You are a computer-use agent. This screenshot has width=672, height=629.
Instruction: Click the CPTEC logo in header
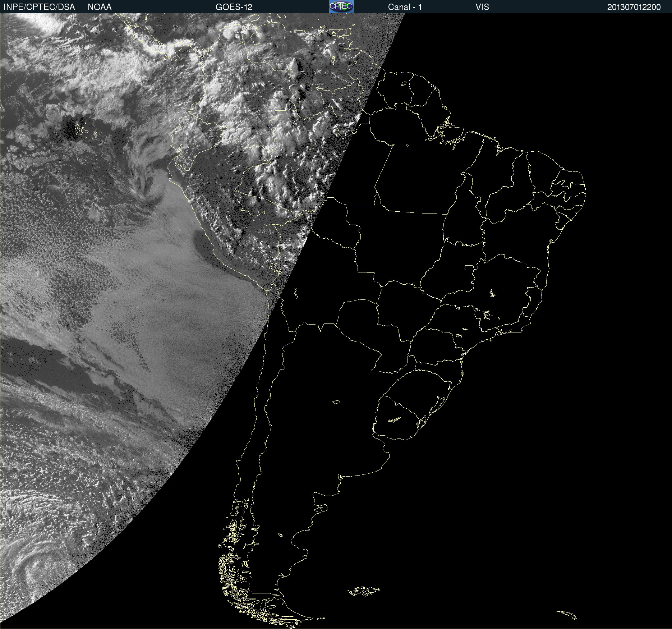point(341,6)
